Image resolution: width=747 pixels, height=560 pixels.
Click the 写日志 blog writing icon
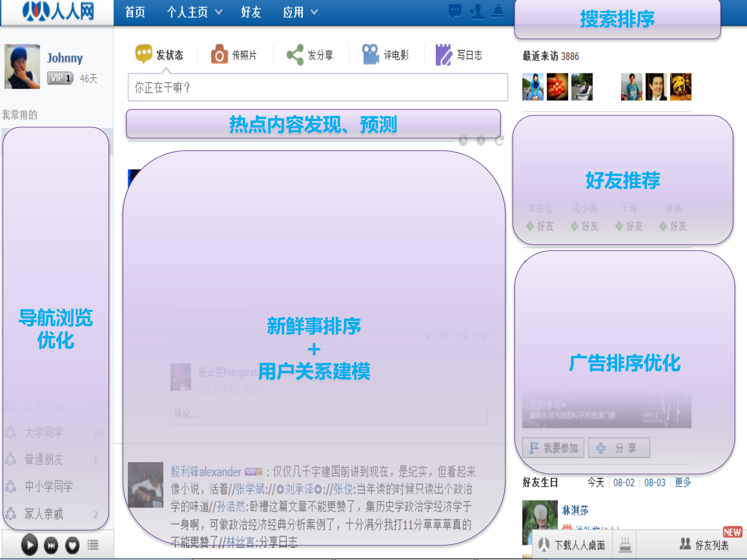(443, 54)
